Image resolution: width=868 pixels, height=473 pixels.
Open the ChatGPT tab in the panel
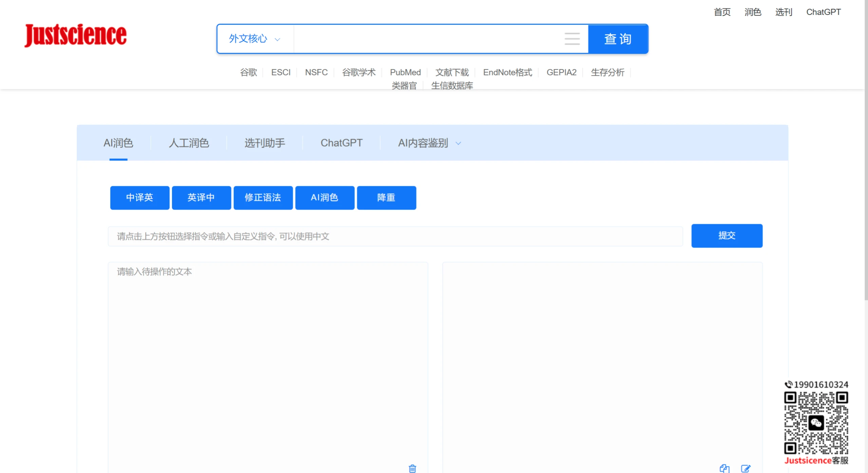tap(341, 143)
